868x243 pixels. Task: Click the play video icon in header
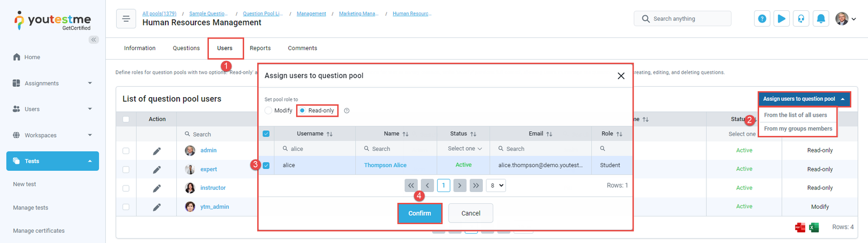coord(781,18)
